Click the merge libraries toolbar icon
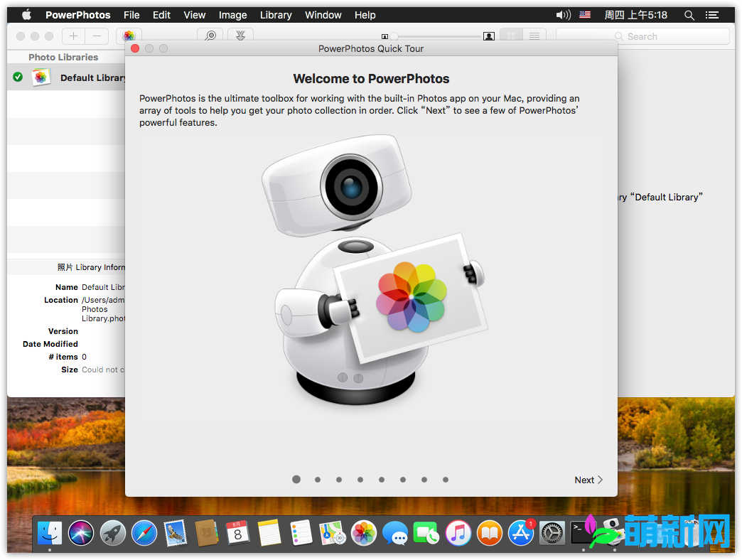 [240, 36]
